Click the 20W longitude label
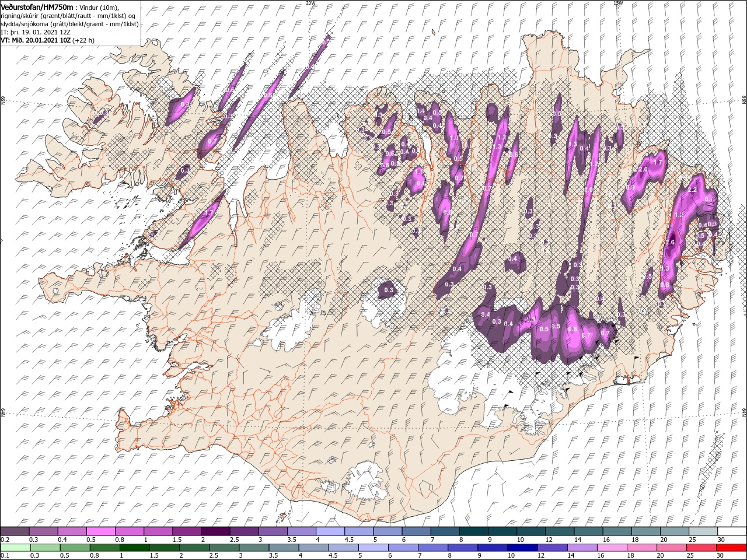Screen dimensions: 747x560 [x=311, y=3]
